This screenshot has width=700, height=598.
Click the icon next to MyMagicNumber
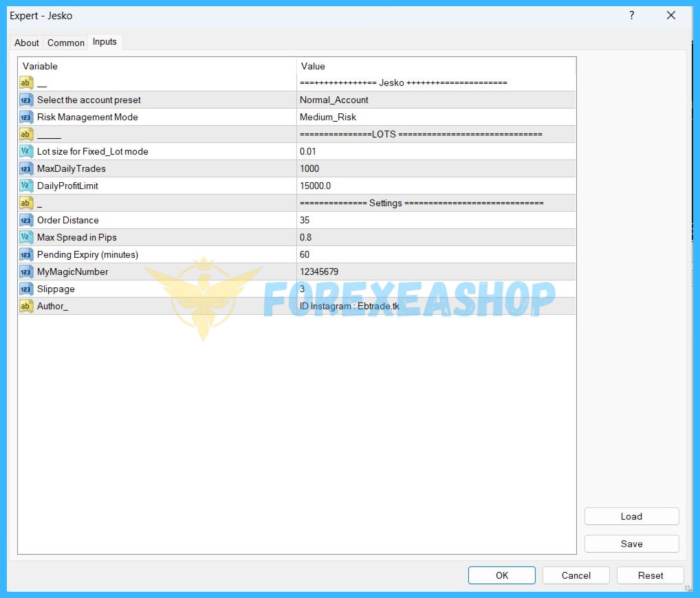pos(26,272)
